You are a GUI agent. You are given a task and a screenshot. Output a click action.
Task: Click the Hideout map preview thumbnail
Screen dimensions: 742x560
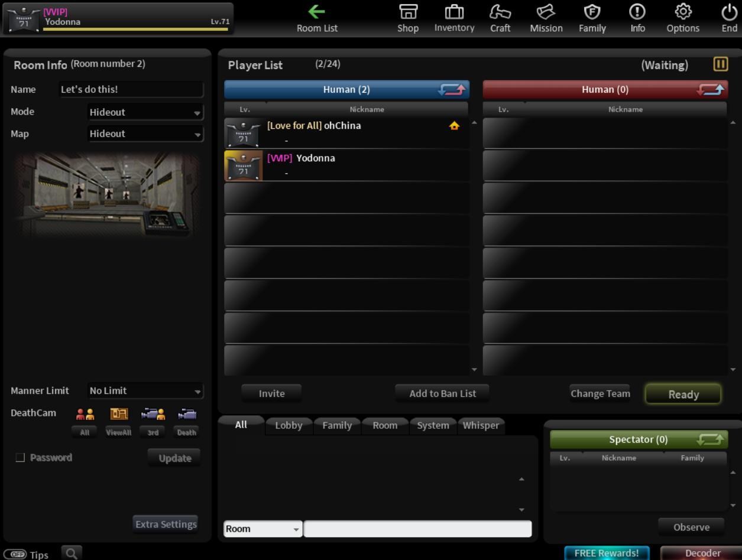pos(107,193)
